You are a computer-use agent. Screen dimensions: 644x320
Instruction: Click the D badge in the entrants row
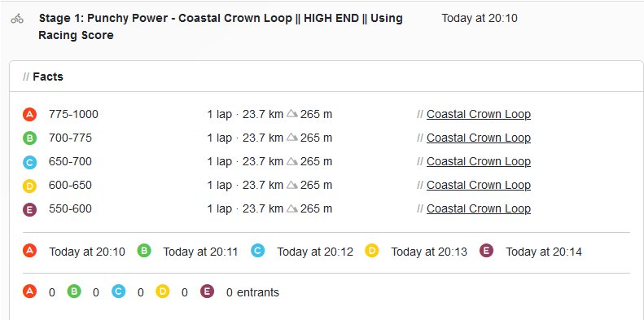(163, 292)
